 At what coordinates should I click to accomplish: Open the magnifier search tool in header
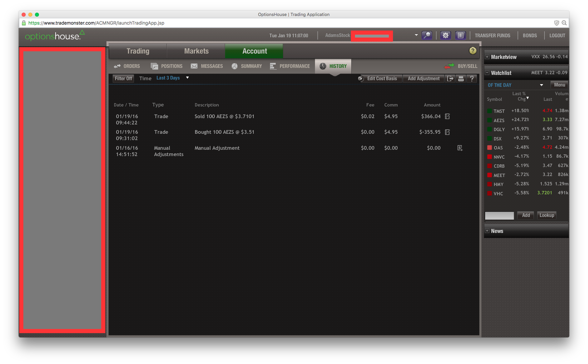point(427,35)
